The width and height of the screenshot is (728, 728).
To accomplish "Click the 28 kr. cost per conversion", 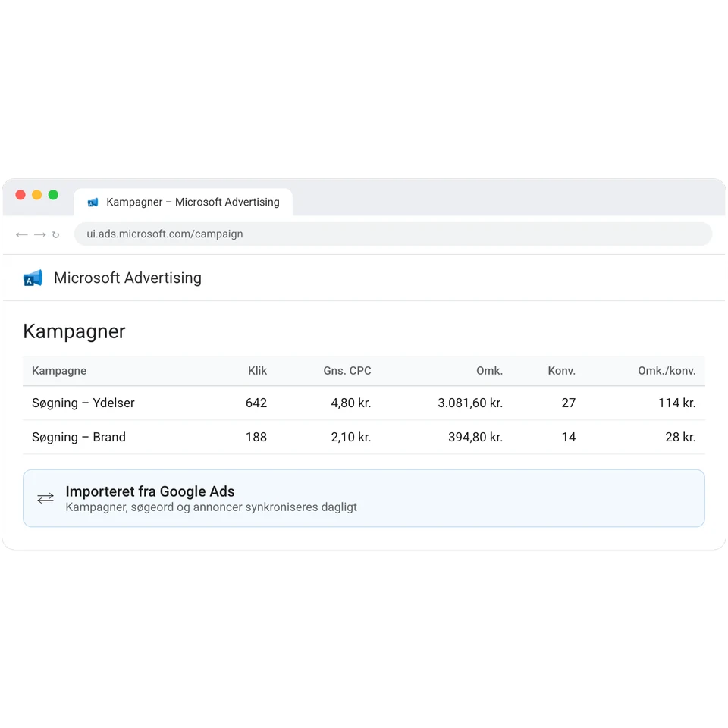I will (x=681, y=437).
